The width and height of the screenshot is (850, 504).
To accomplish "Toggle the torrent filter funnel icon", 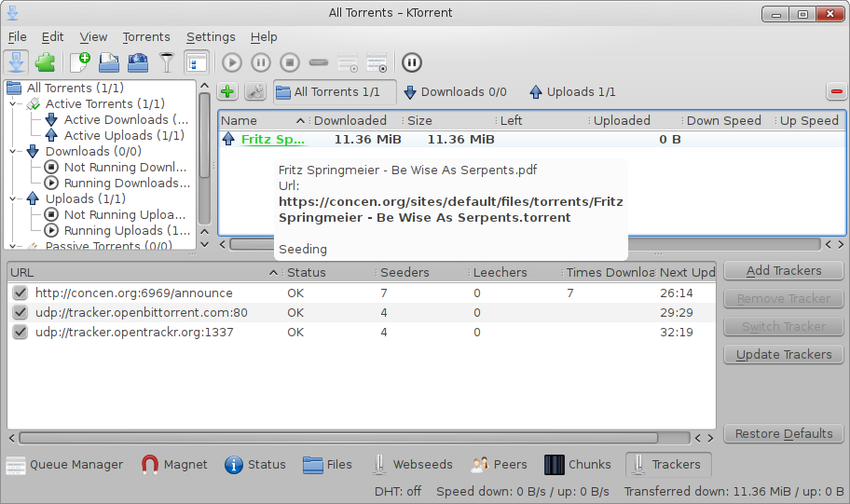I will (x=167, y=62).
